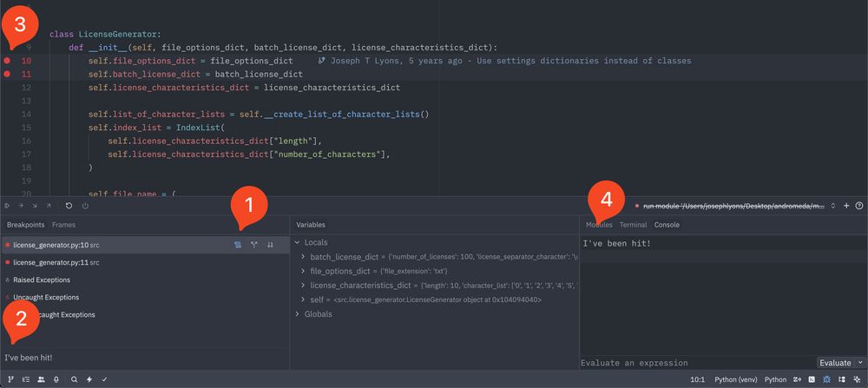Viewport: 868px width, 388px height.
Task: Switch to the Terminal tab in debugger
Action: 634,225
